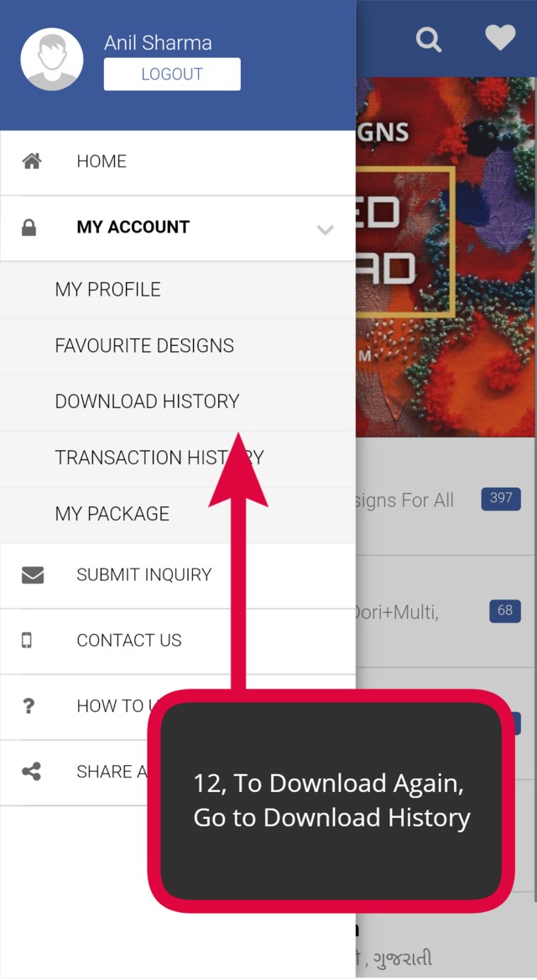Tap the search magnifier icon
Screen dimensions: 537x980
[429, 39]
